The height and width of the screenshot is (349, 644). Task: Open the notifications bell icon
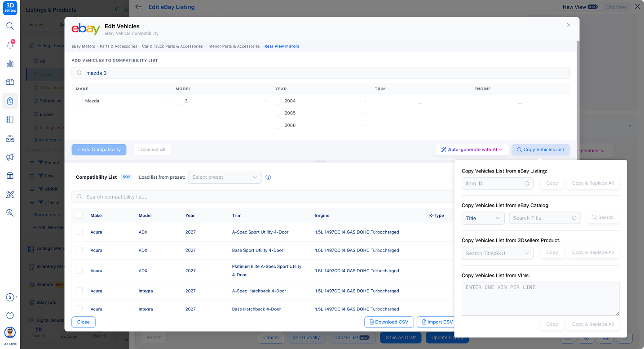tap(10, 45)
